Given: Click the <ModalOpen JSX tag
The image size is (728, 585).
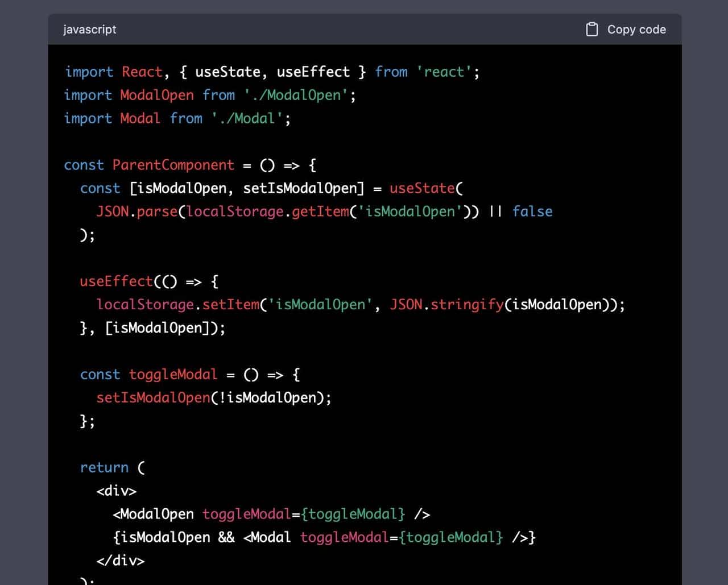Looking at the screenshot, I should (x=154, y=515).
